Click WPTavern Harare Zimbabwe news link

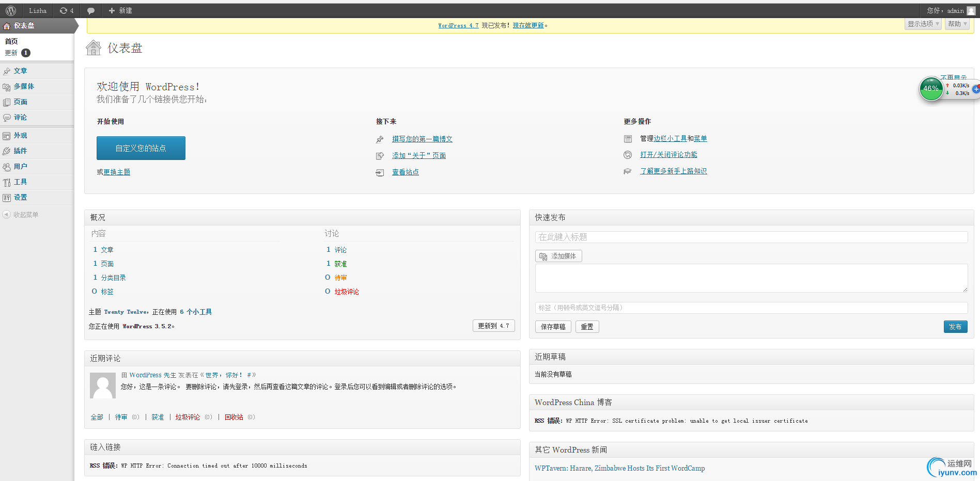pyautogui.click(x=620, y=468)
